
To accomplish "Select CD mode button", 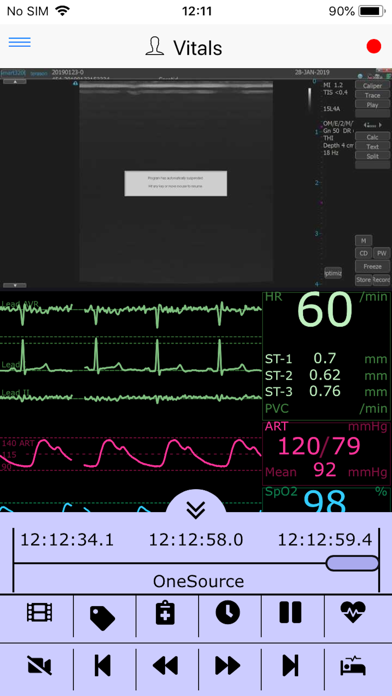I will point(364,253).
